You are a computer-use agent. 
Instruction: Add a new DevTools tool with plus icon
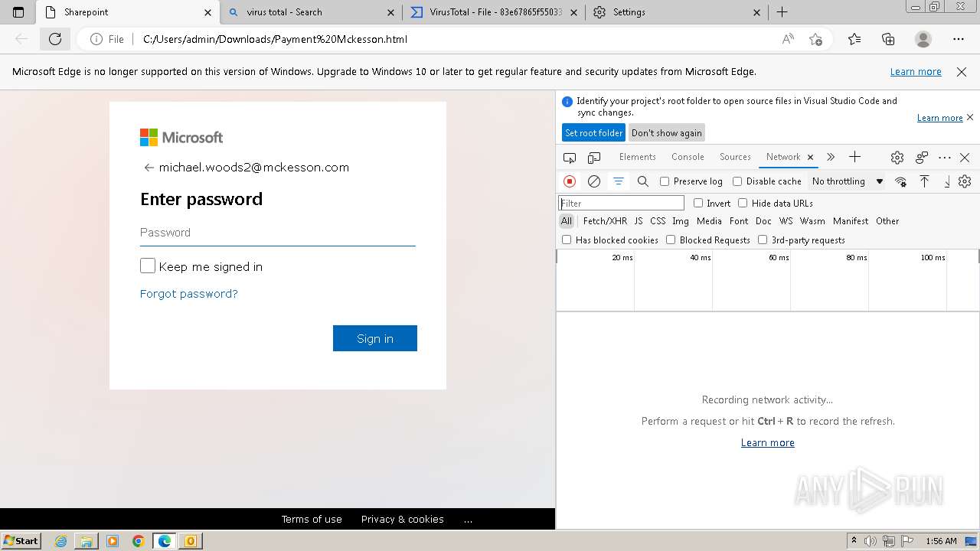tap(855, 157)
